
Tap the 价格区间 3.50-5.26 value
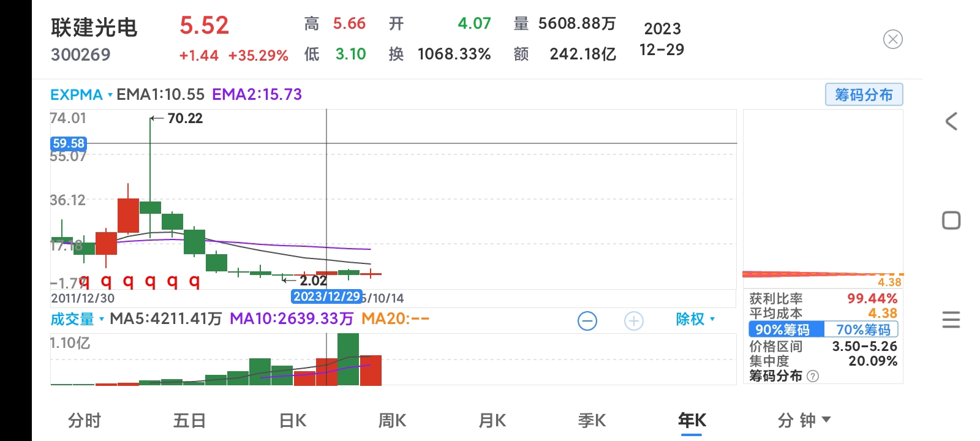[865, 346]
